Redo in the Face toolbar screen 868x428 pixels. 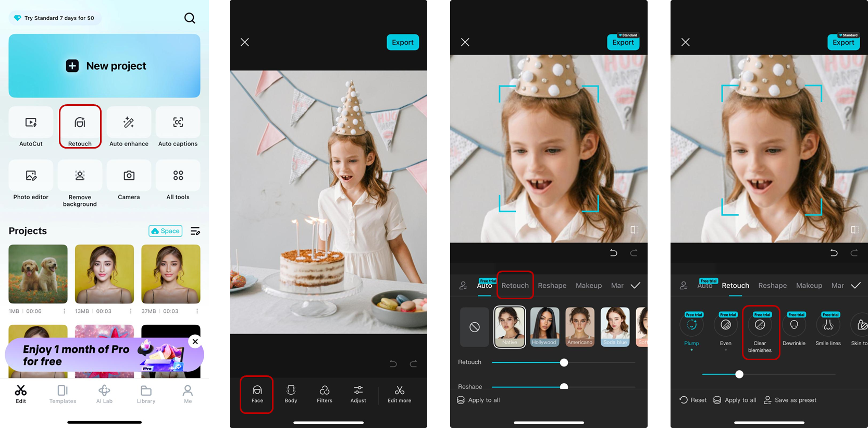[413, 363]
